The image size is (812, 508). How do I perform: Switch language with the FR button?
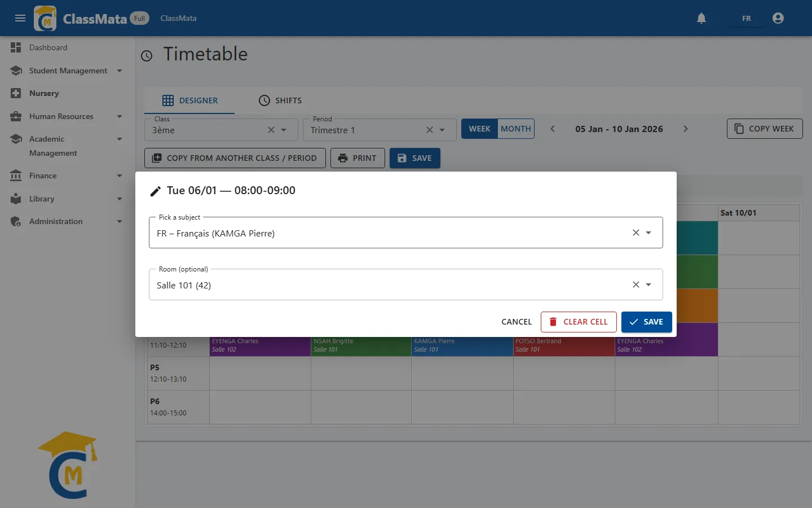pyautogui.click(x=746, y=18)
